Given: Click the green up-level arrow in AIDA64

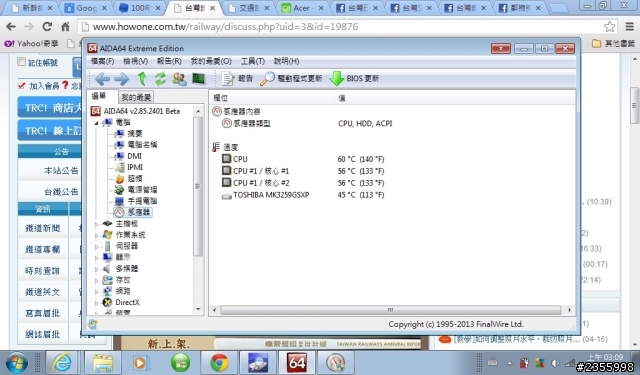Looking at the screenshot, I should tap(142, 78).
